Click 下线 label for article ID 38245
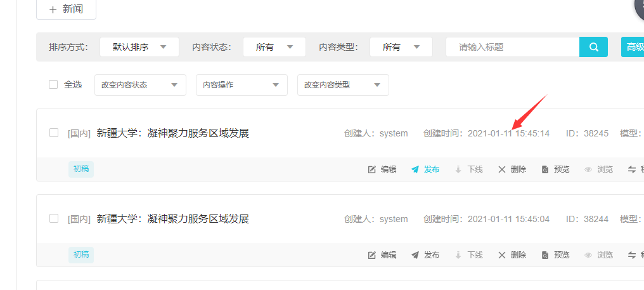 point(475,169)
